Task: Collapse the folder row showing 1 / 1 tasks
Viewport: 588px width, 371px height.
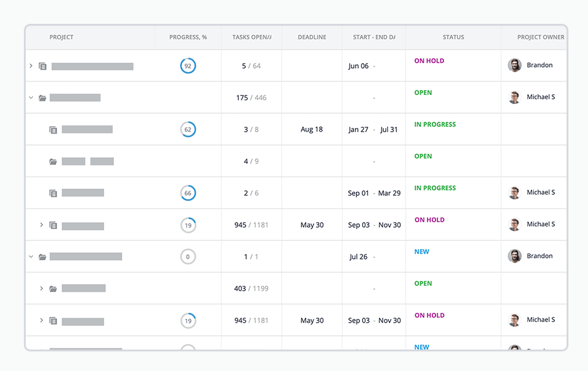Action: pos(31,257)
